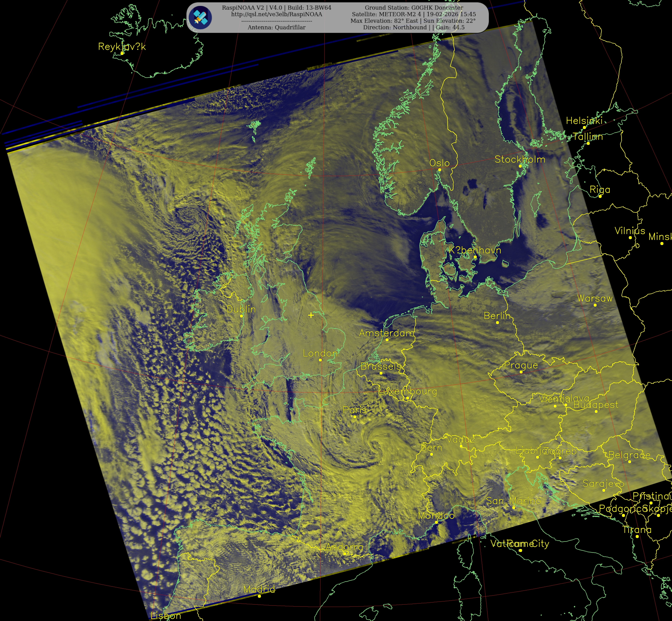The image size is (672, 621).
Task: Click the Monaco city marker dot
Action: pos(436,522)
